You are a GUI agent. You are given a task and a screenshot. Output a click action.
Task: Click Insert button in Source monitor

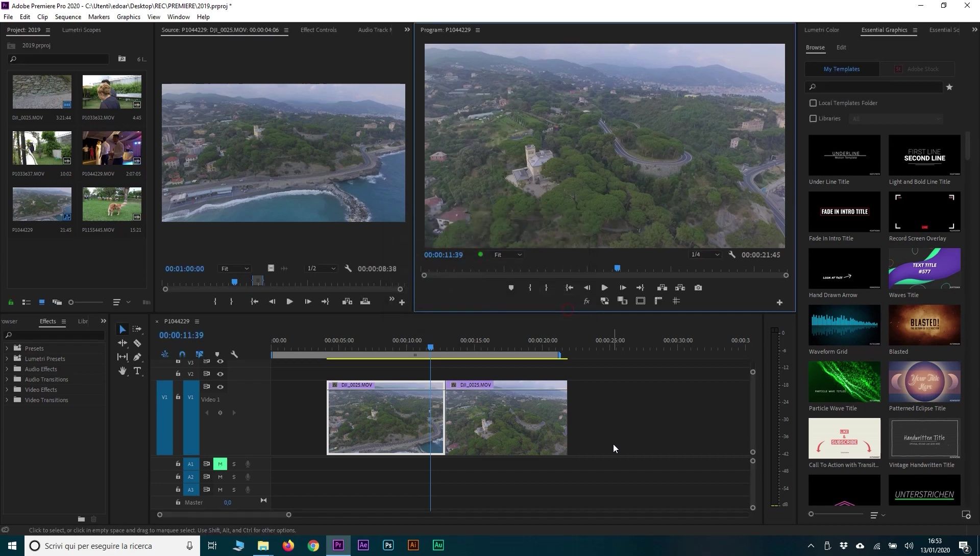347,302
